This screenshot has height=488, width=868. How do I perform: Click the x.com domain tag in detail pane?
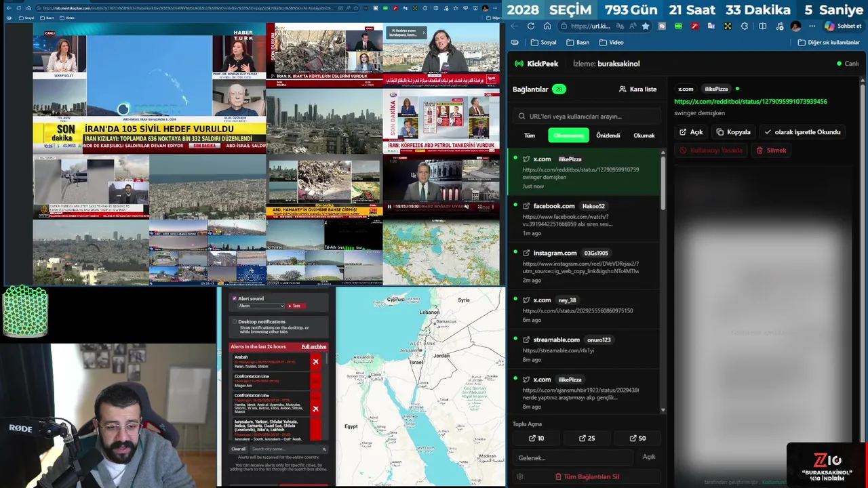686,89
